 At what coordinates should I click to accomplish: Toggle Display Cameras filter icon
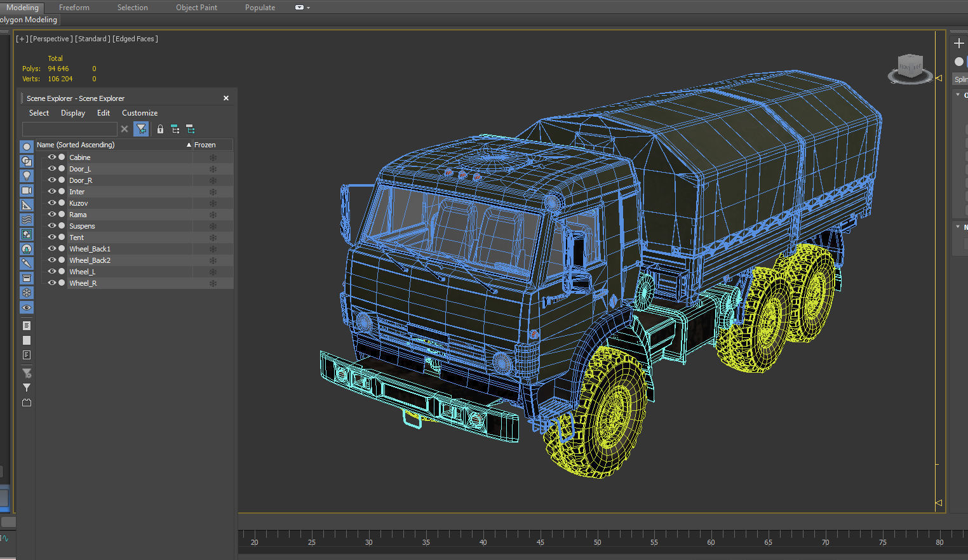[27, 190]
